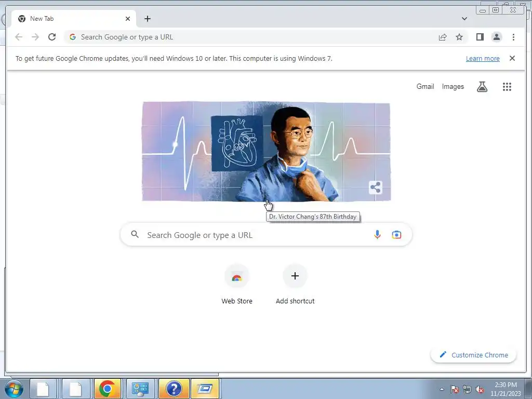Open the first blank document taskbar item
The image size is (532, 399).
(43, 389)
